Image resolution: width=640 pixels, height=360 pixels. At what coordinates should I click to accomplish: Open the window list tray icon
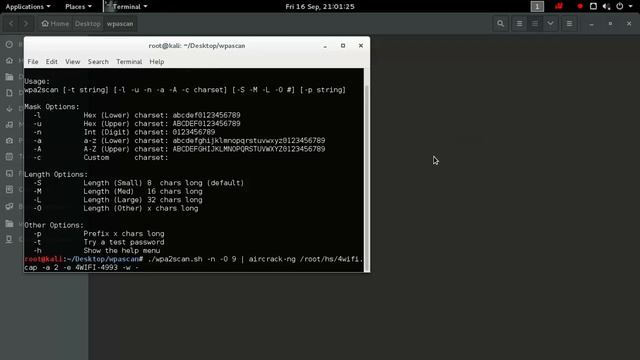[x=593, y=7]
